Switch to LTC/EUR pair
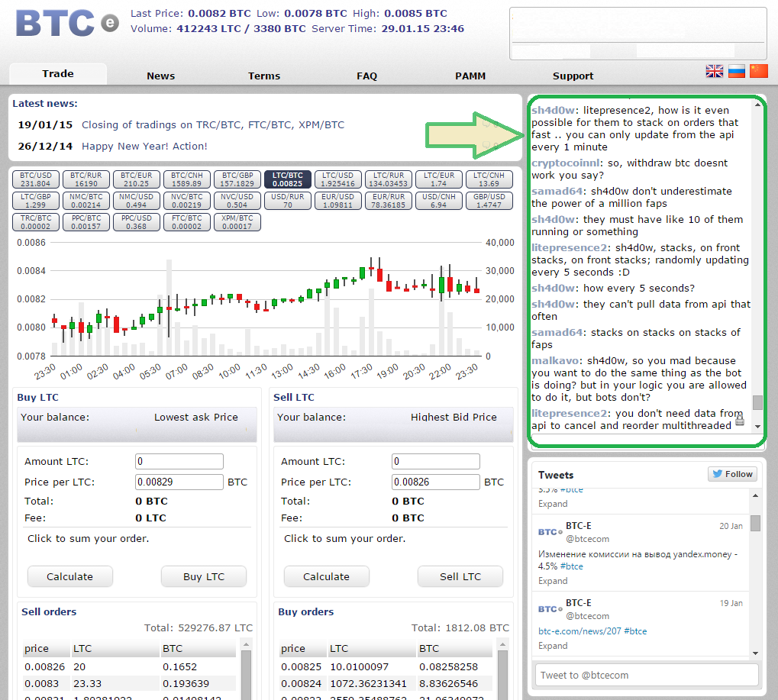This screenshot has height=700, width=778. point(438,179)
